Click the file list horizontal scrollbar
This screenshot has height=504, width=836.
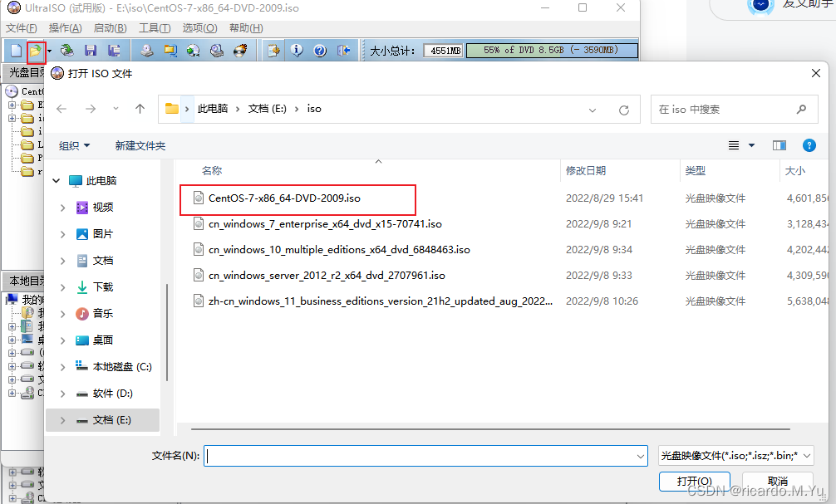(490, 429)
